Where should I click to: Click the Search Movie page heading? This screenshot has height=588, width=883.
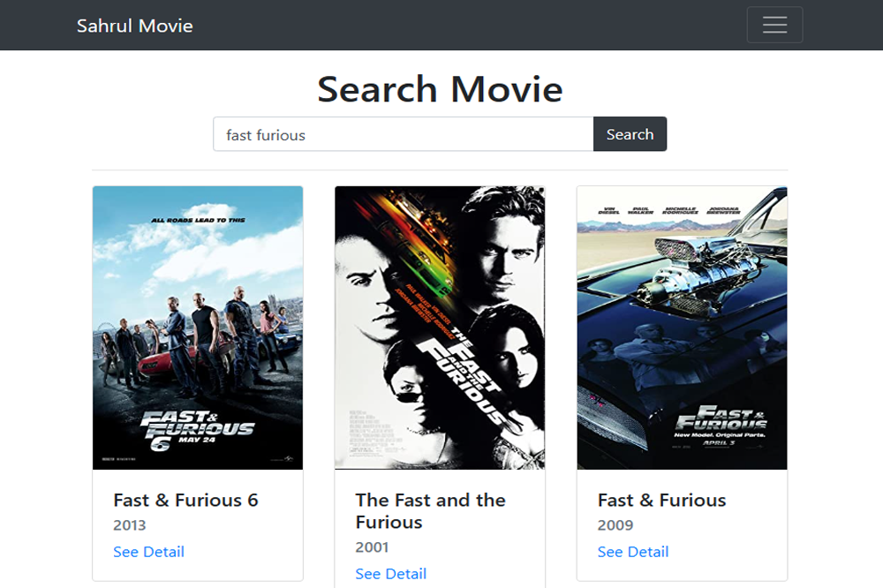[440, 89]
